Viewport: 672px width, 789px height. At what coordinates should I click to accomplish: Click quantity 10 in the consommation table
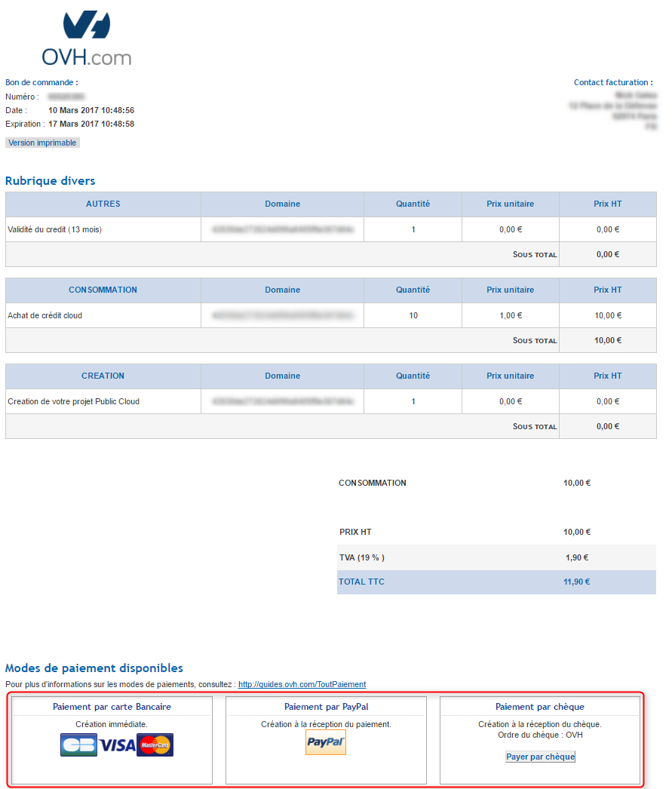tap(413, 315)
